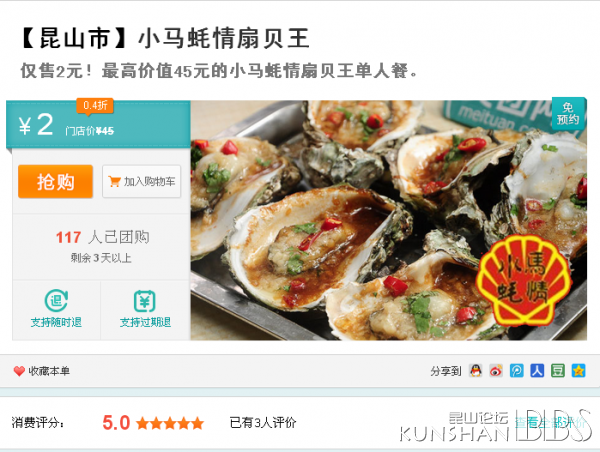Click the 支持随时退 refund icon

click(56, 301)
